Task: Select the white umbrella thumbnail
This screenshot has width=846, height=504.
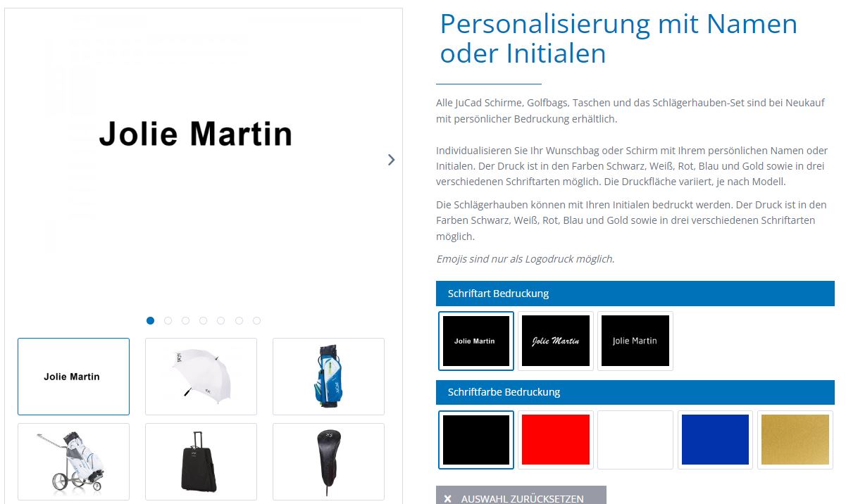Action: (201, 377)
